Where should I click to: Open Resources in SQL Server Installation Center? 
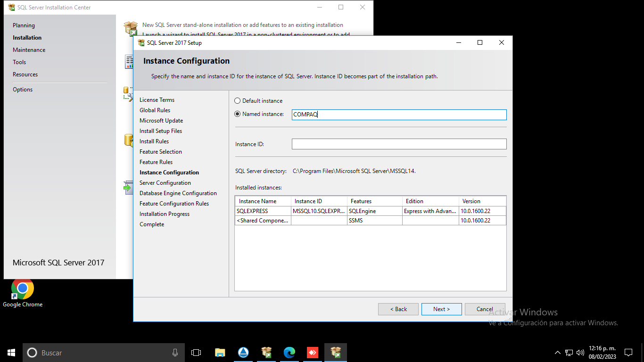click(x=25, y=74)
